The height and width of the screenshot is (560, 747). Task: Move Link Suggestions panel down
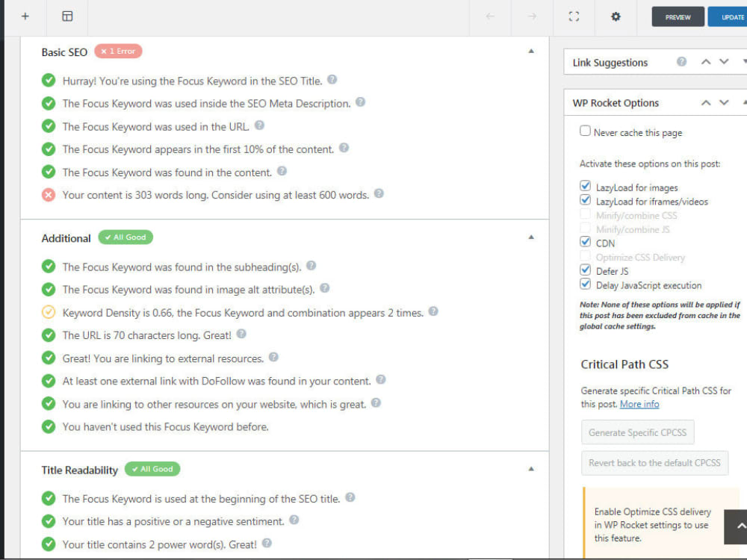724,62
